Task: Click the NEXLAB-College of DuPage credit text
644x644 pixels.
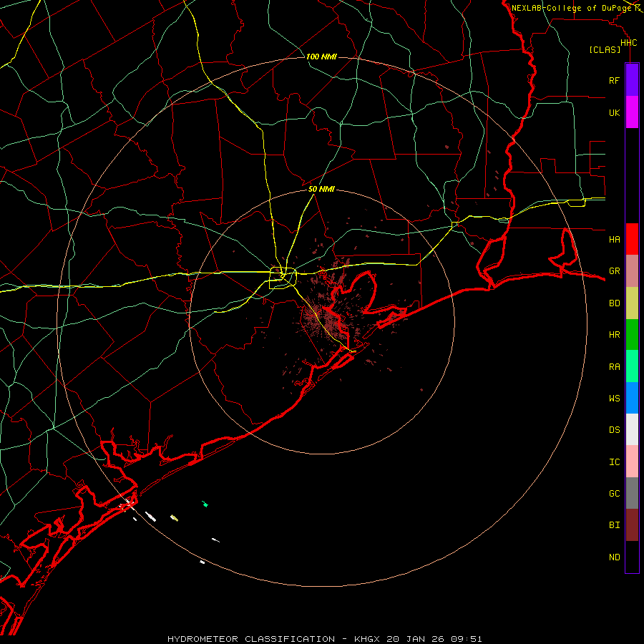Action: pos(571,8)
